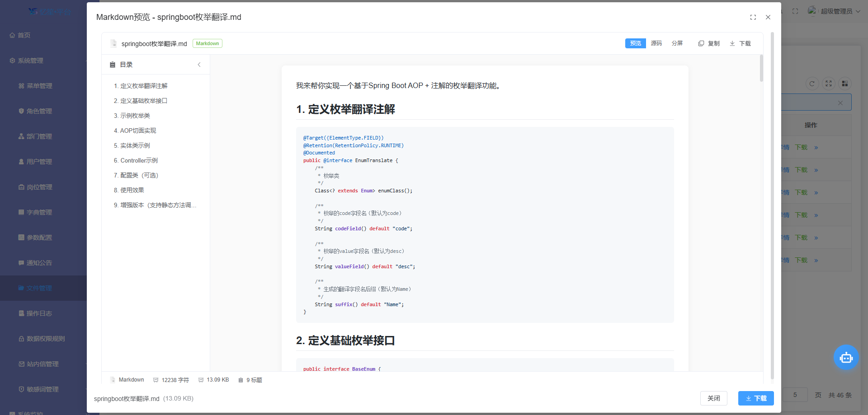Viewport: 868px width, 415px height.
Task: Switch to the 分屏 split view tab
Action: (x=677, y=43)
